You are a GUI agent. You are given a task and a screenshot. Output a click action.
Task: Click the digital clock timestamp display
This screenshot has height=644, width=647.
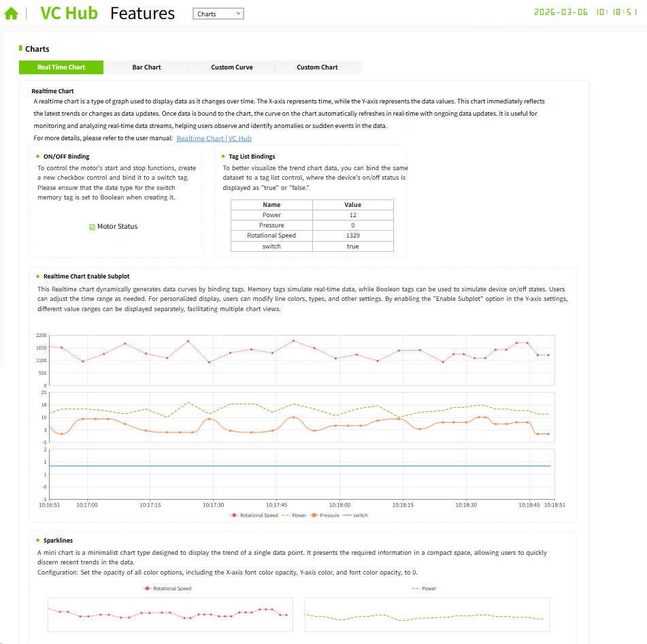pos(585,12)
